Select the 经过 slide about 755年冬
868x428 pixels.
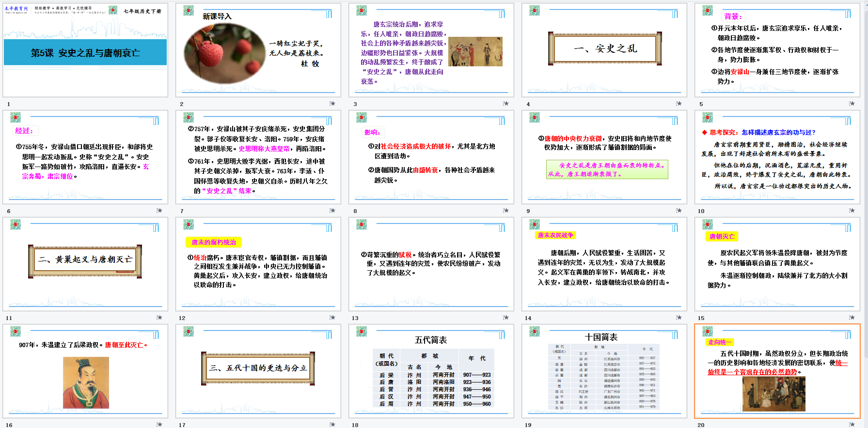point(85,157)
